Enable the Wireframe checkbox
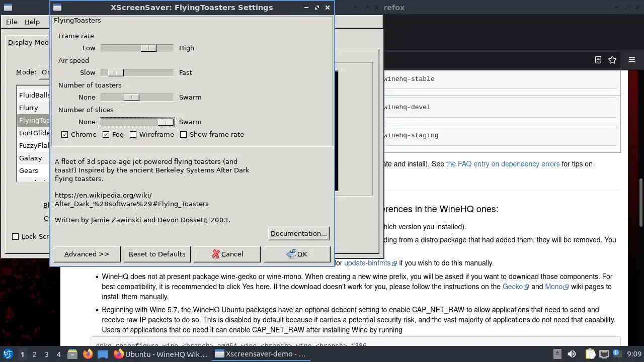The height and width of the screenshot is (362, 644). [133, 134]
